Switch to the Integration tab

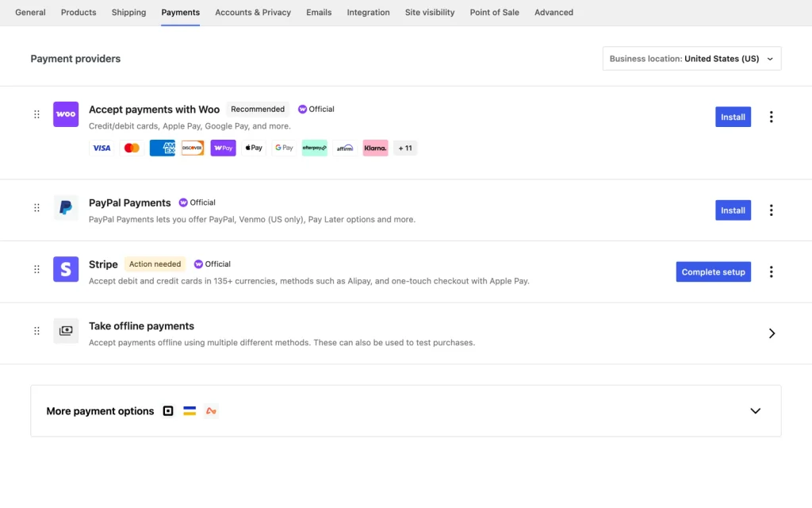coord(368,13)
